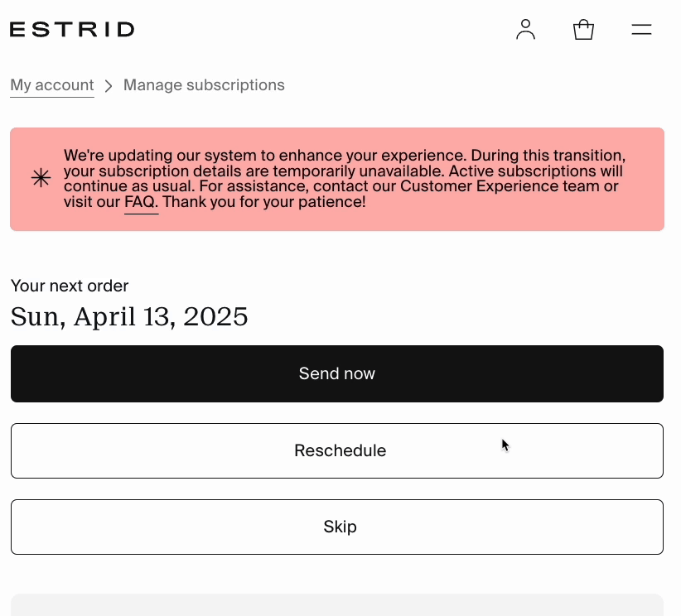
Task: Click the ESTRID logo
Action: click(x=72, y=30)
